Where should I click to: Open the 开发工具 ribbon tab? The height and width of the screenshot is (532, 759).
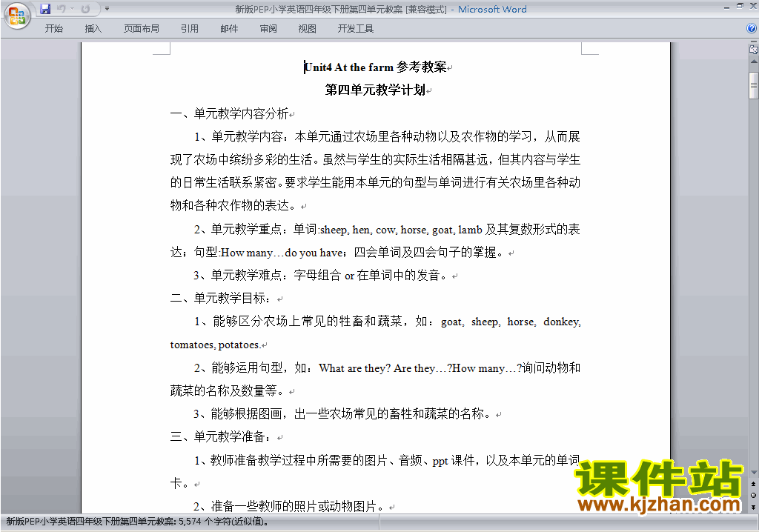point(356,29)
